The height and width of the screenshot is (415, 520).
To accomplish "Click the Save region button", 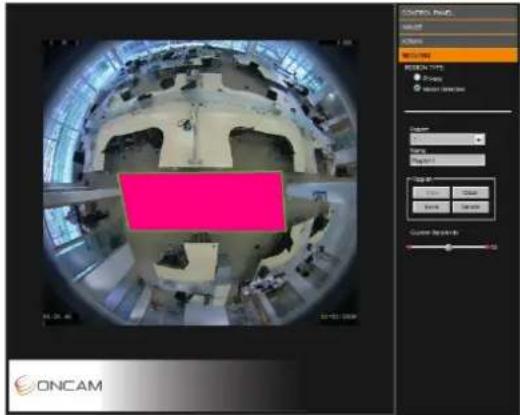I will click(x=431, y=207).
